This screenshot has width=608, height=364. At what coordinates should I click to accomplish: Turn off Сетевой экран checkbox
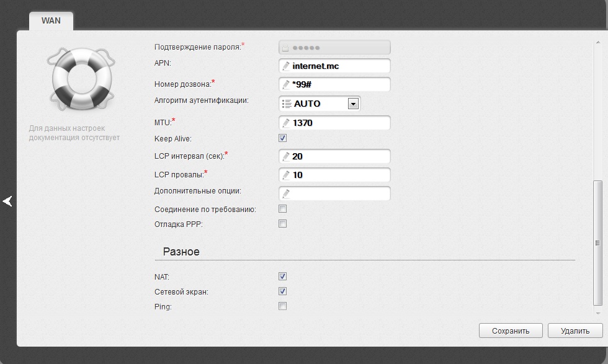(x=283, y=291)
